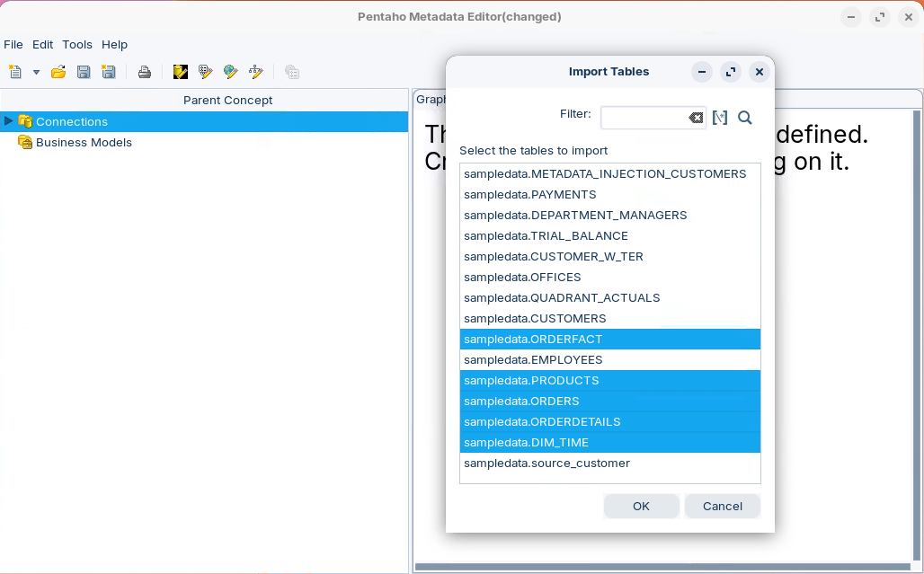Click the New file toolbar icon
This screenshot has height=574, width=924.
(15, 72)
